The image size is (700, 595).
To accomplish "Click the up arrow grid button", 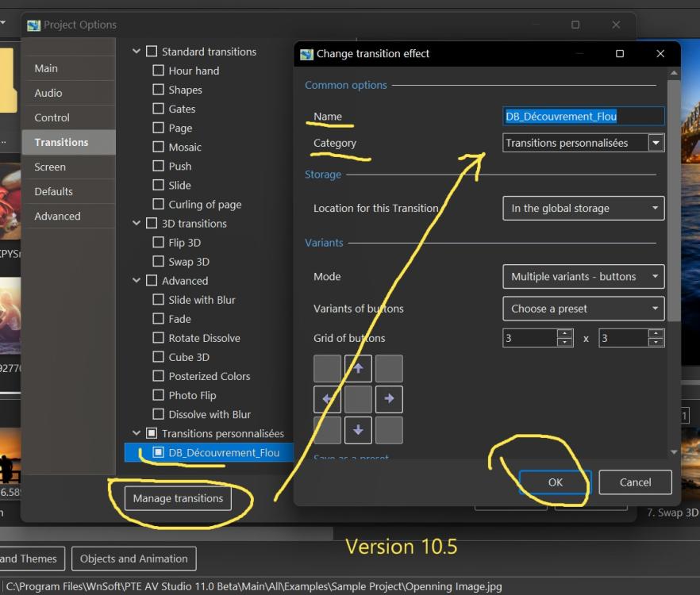I will click(x=358, y=369).
